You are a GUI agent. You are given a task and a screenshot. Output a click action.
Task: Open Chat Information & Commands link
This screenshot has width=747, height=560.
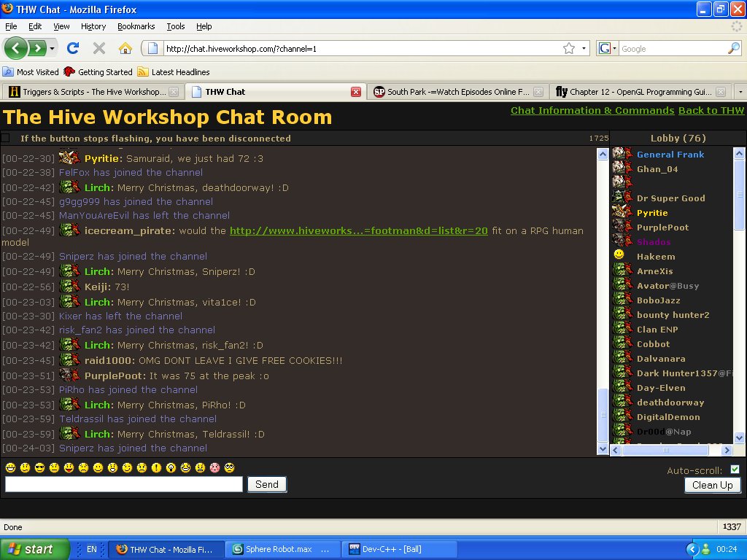592,111
